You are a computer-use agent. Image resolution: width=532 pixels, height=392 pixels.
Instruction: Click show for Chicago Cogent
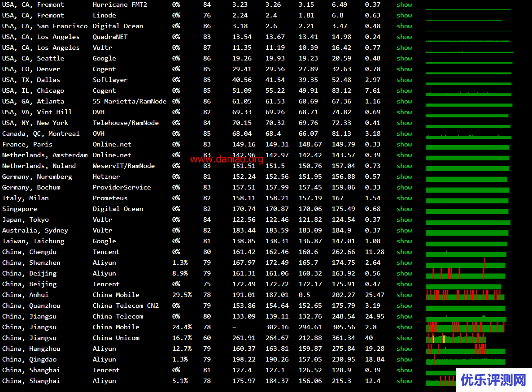[404, 91]
